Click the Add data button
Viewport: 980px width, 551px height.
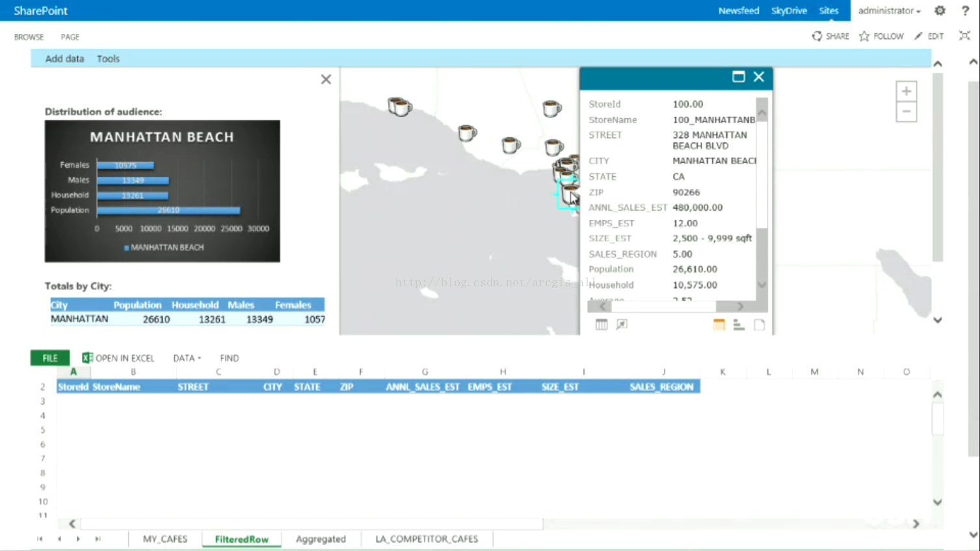(64, 59)
